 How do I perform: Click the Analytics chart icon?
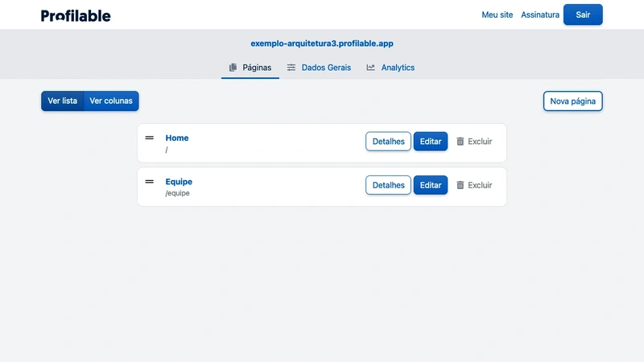coord(370,68)
